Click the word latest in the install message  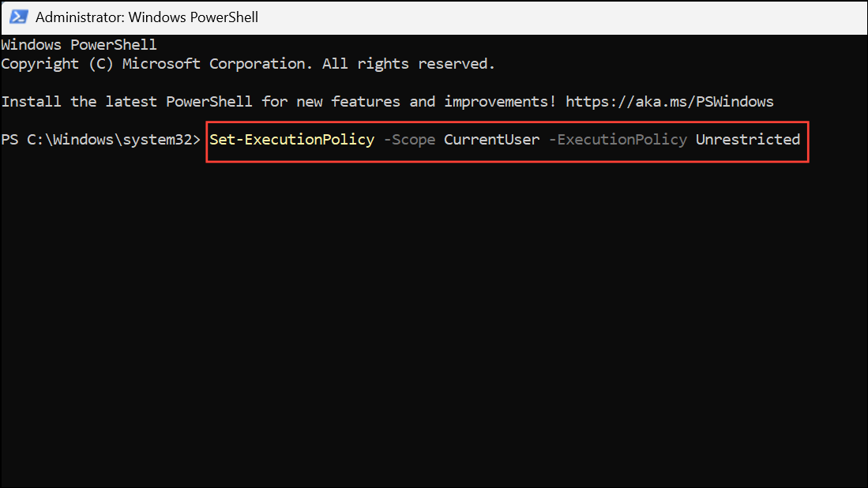click(131, 102)
